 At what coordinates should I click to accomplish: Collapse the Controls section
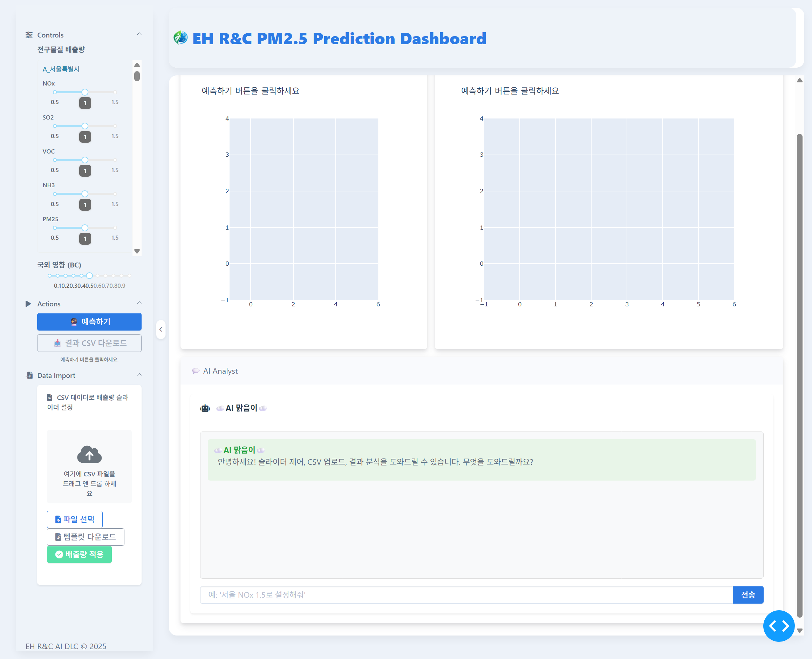(139, 34)
